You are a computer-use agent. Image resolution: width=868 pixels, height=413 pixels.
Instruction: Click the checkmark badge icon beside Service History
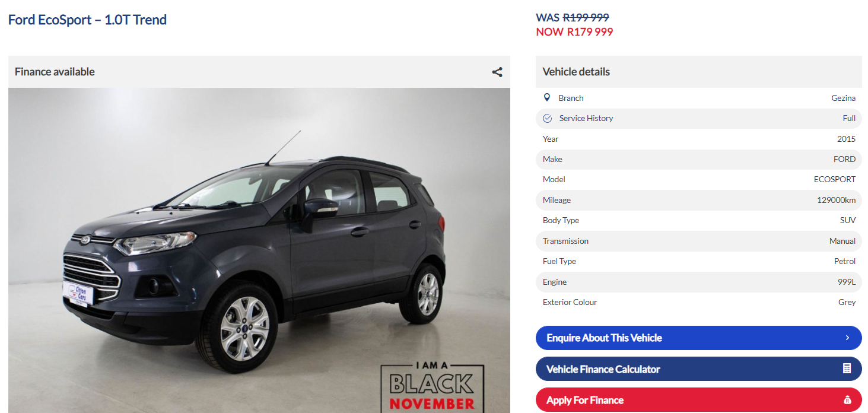coord(548,118)
